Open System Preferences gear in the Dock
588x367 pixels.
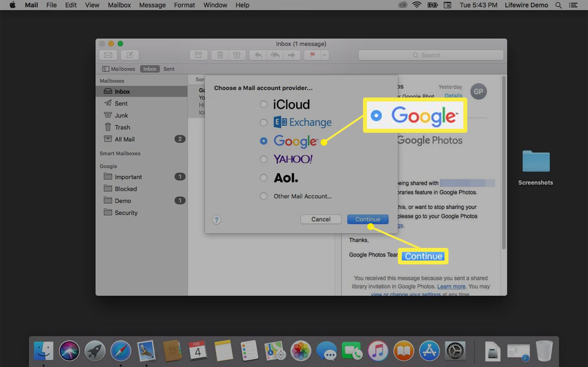pyautogui.click(x=455, y=351)
